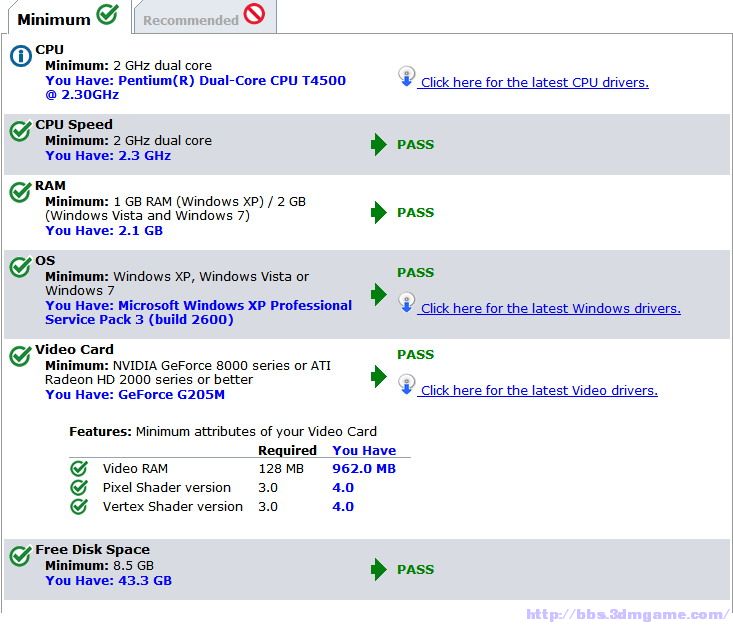Image resolution: width=733 pixels, height=627 pixels.
Task: Open the latest CPU drivers link
Action: coord(535,82)
